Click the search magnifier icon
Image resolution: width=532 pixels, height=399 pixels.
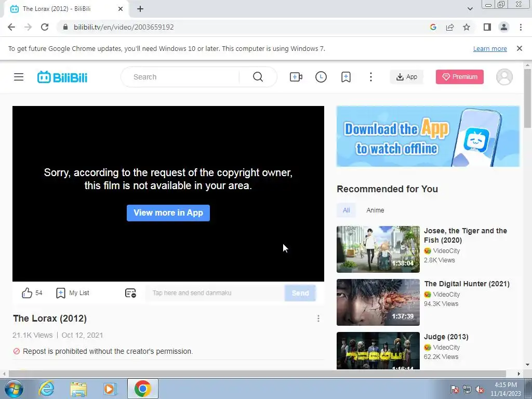pyautogui.click(x=258, y=77)
